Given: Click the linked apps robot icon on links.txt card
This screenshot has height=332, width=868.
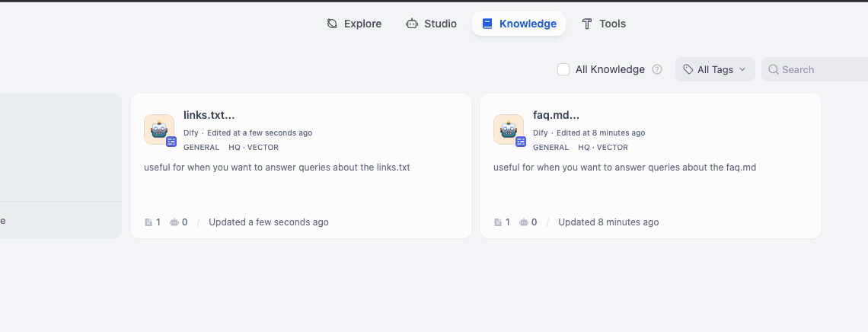Looking at the screenshot, I should click(174, 222).
